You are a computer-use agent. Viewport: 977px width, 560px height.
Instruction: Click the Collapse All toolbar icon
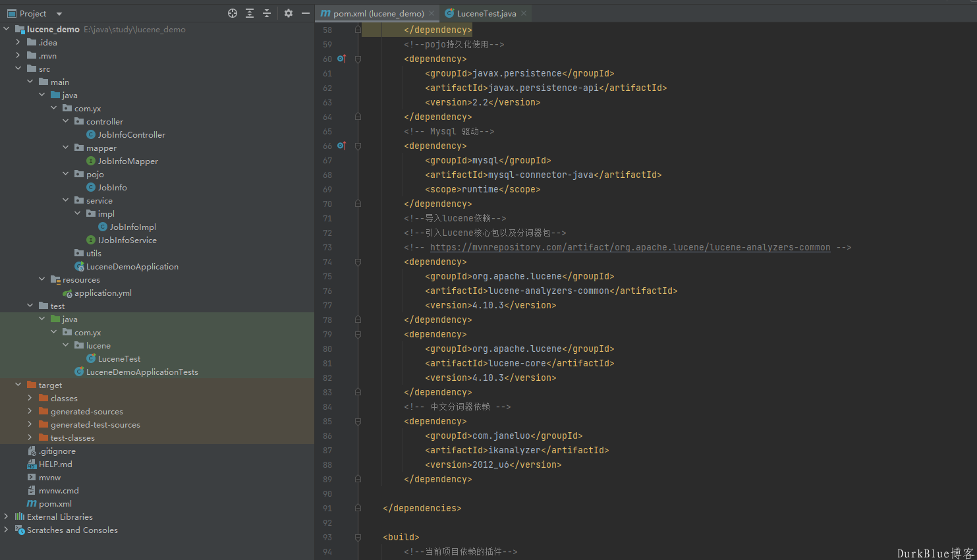(267, 13)
